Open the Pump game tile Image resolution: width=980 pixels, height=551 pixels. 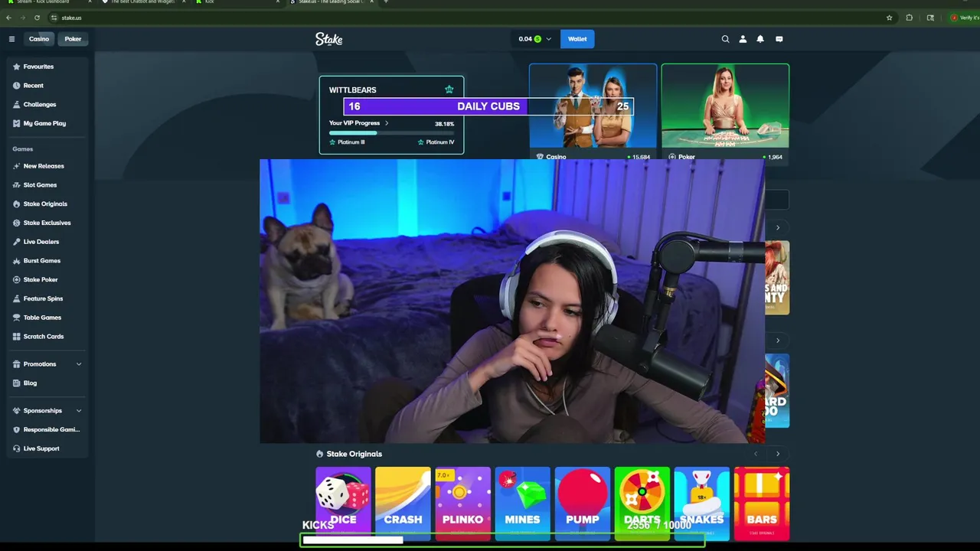[582, 503]
